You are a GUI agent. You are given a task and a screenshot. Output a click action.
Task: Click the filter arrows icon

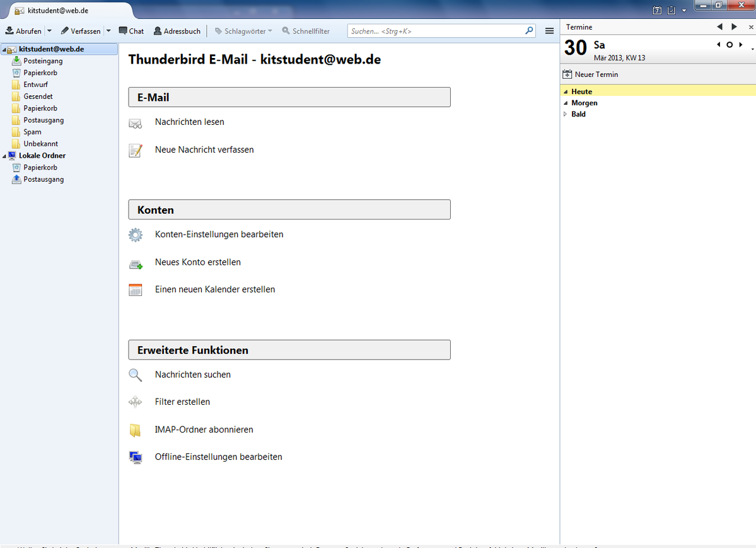pyautogui.click(x=136, y=402)
